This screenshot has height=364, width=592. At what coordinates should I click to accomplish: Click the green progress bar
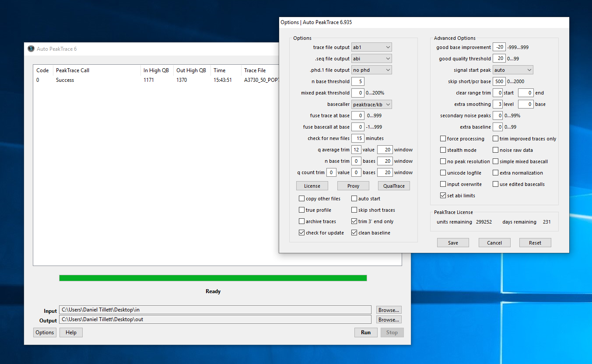pyautogui.click(x=213, y=278)
